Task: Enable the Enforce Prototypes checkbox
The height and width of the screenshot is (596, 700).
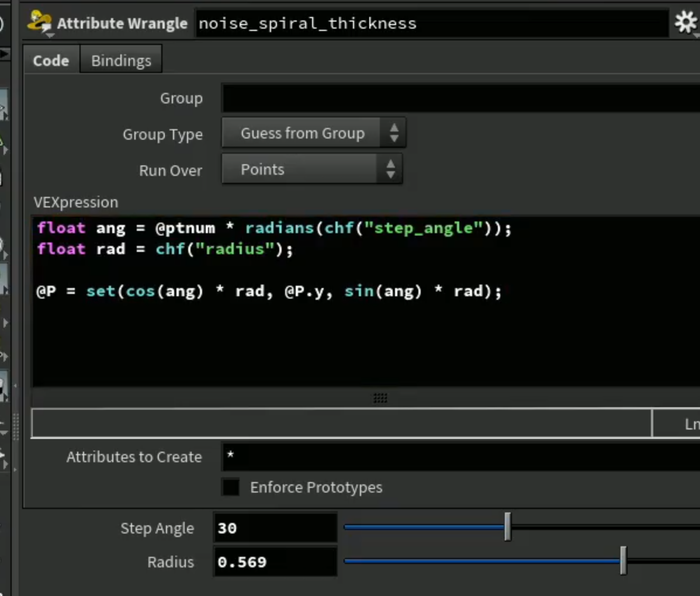Action: tap(230, 487)
